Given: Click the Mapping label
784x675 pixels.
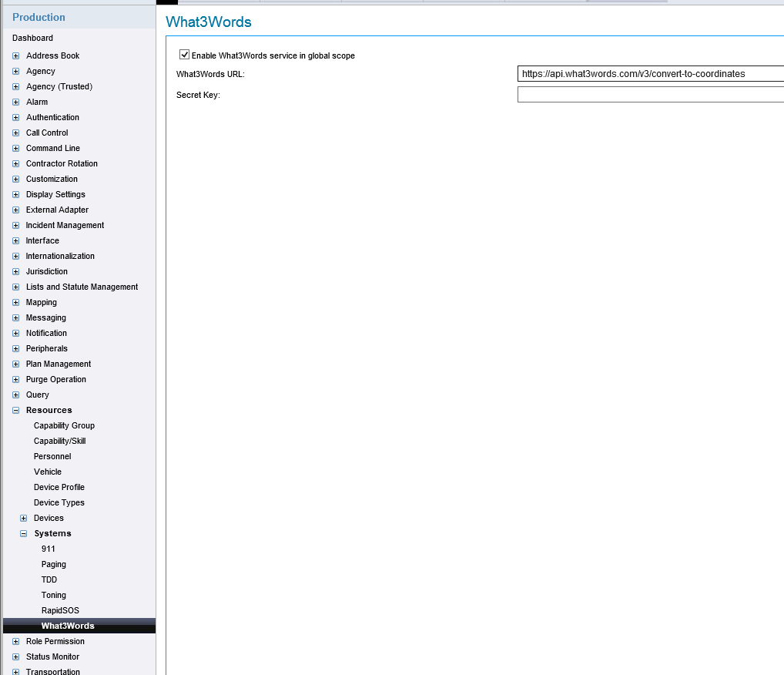Looking at the screenshot, I should tap(41, 303).
